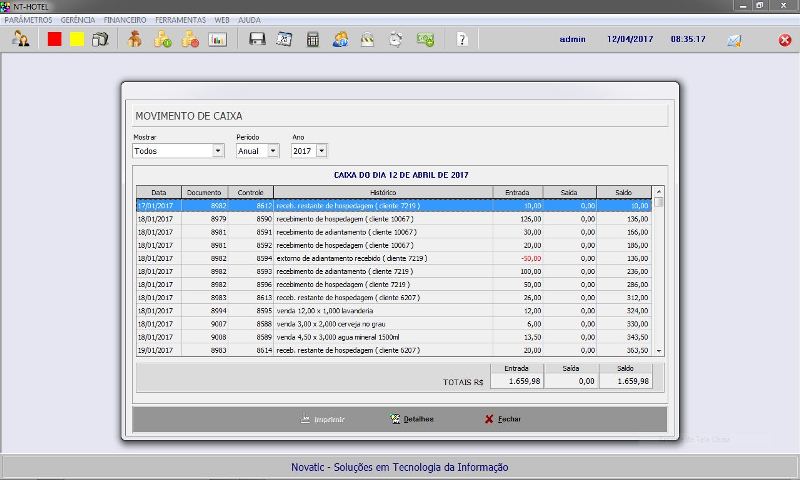Click the yellow square toolbar icon
This screenshot has height=480, width=800.
77,40
